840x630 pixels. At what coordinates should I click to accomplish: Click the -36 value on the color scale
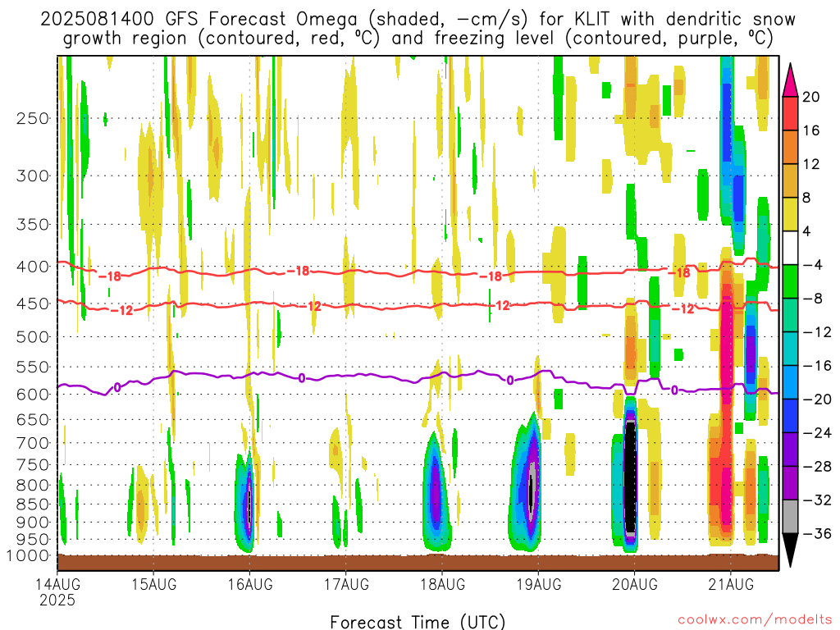coord(817,533)
